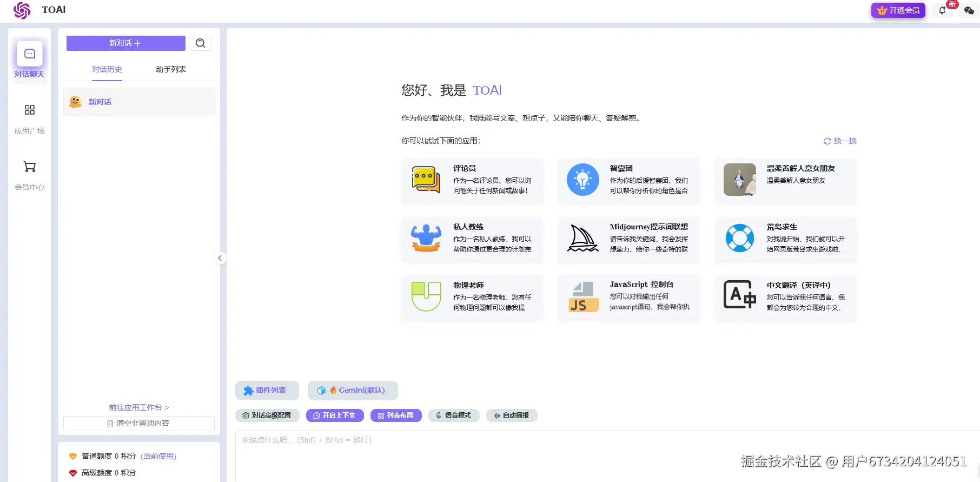Select the 新对话 conversation entry
The height and width of the screenshot is (482, 980).
(x=139, y=102)
